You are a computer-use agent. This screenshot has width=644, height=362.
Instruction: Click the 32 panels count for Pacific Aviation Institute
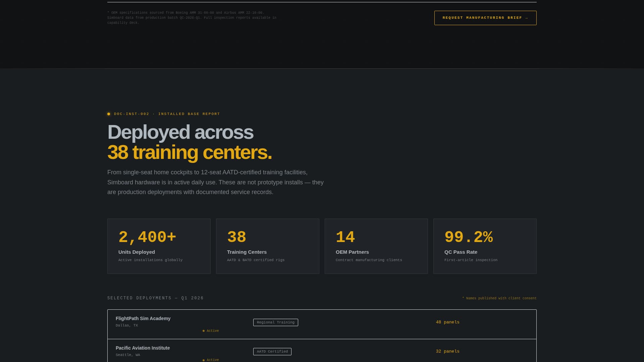click(447, 351)
